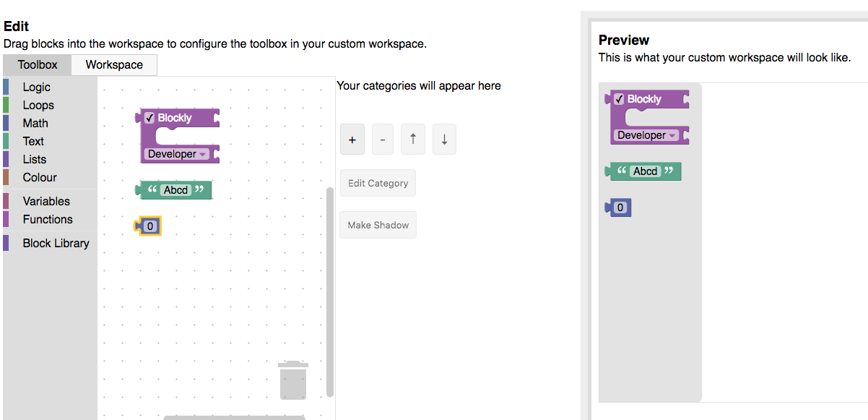Select the Toolbox tab
This screenshot has width=868, height=420.
pos(36,64)
